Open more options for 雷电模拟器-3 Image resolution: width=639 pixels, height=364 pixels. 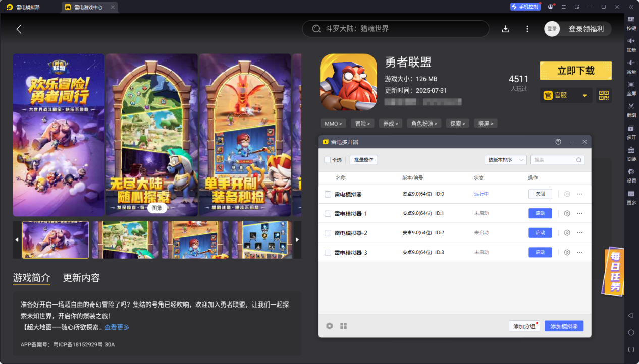click(579, 252)
